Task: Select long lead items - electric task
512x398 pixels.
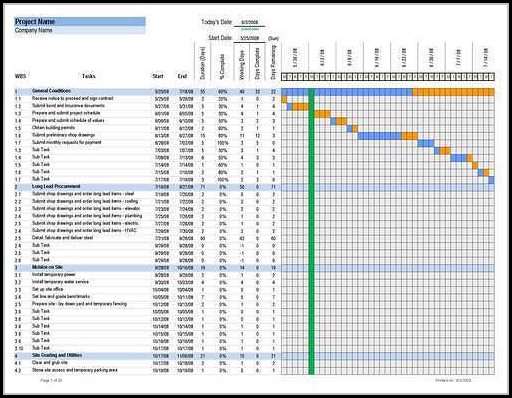Action: (85, 223)
